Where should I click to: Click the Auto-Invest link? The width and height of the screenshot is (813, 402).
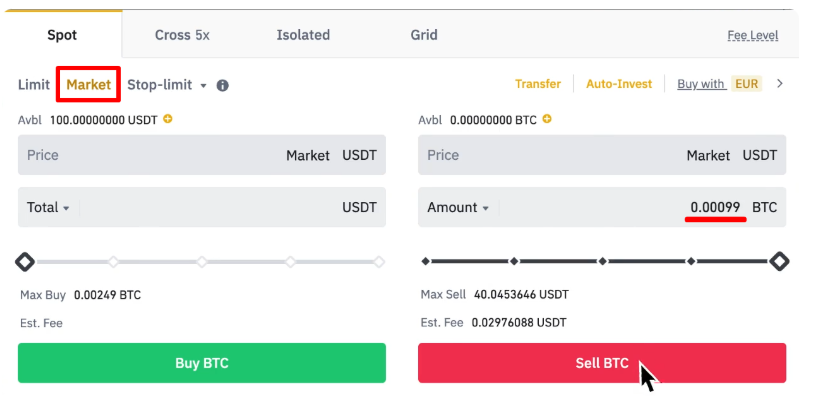pyautogui.click(x=619, y=84)
